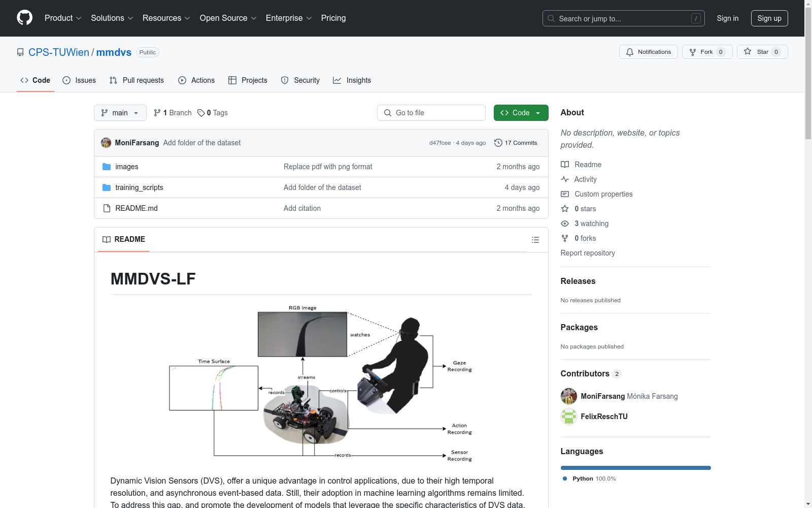Open the main branch selector dropdown
Viewport: 812px width, 508px height.
click(x=120, y=113)
